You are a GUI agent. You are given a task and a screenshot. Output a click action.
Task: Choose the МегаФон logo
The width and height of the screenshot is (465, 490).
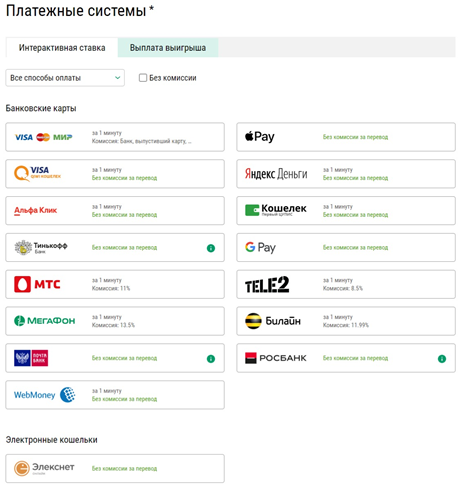[x=44, y=321]
